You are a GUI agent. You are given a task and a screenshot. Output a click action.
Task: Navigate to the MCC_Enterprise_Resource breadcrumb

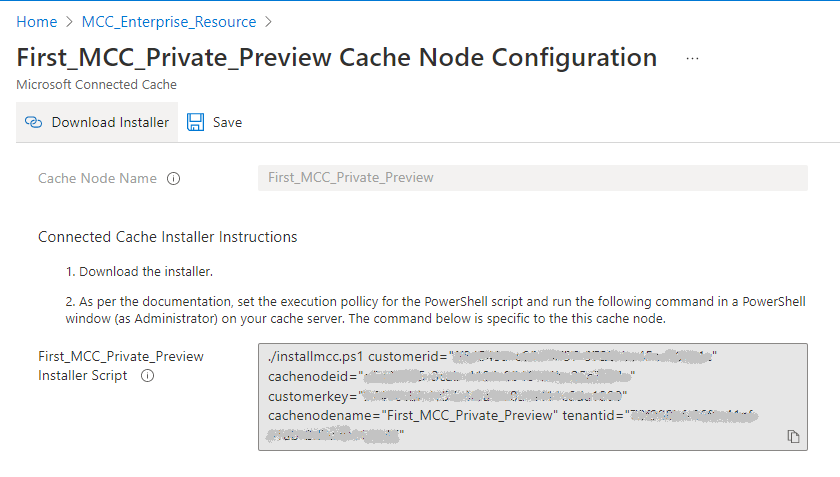point(169,22)
